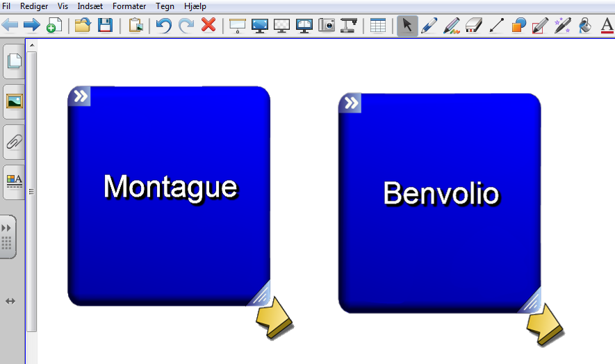Select the Text tool

[607, 26]
